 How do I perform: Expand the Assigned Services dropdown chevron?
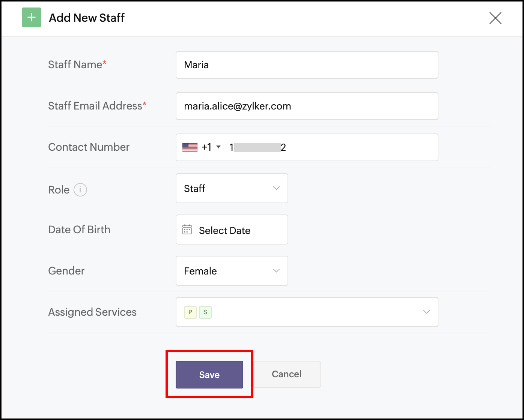pyautogui.click(x=426, y=312)
